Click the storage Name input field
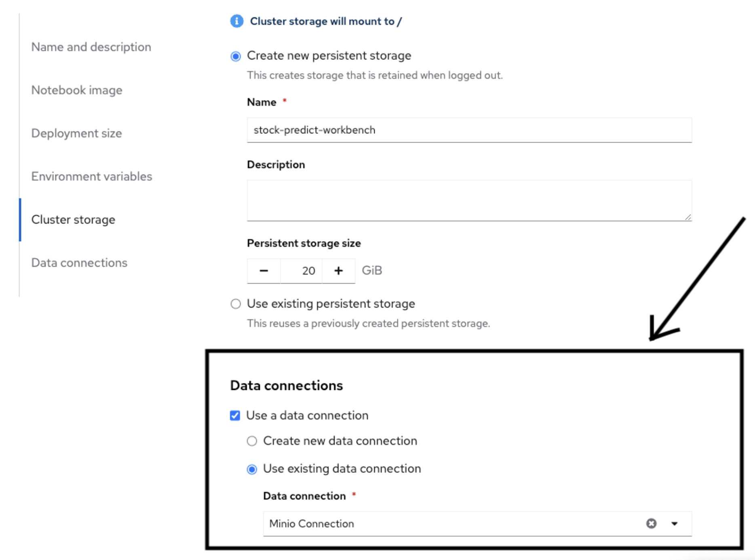 pos(469,130)
